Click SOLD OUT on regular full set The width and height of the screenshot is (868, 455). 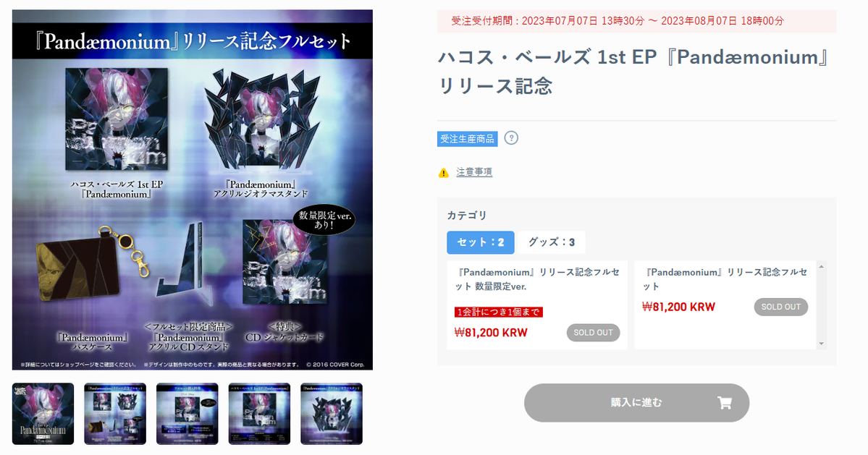point(780,307)
